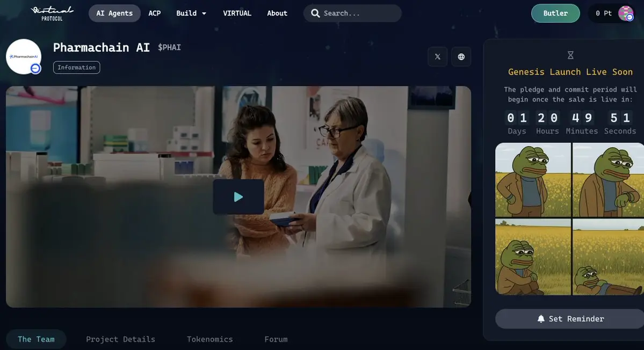This screenshot has height=350, width=644.
Task: Click the Pharmachain AI round logo
Action: (x=24, y=56)
